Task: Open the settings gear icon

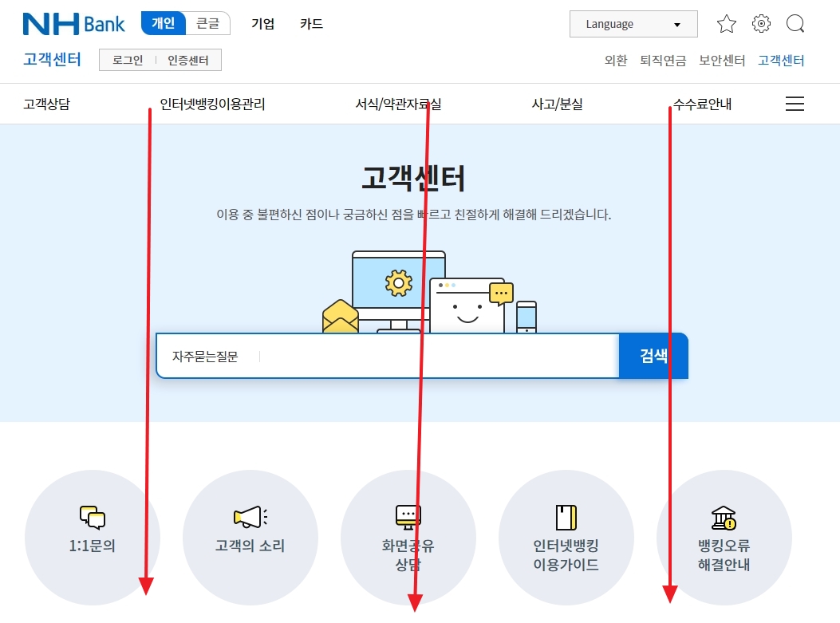Action: (x=761, y=24)
